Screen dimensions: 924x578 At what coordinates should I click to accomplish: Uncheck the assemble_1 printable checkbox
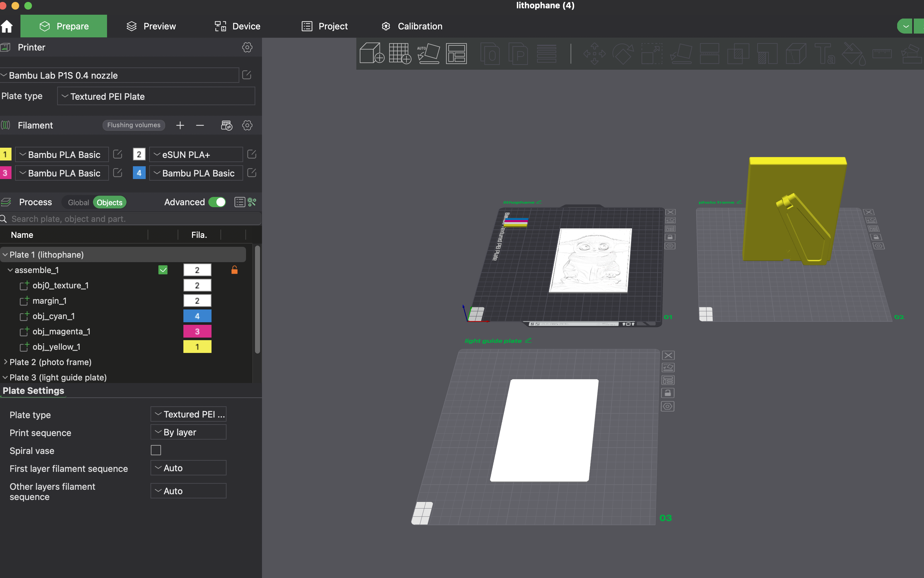pos(163,270)
